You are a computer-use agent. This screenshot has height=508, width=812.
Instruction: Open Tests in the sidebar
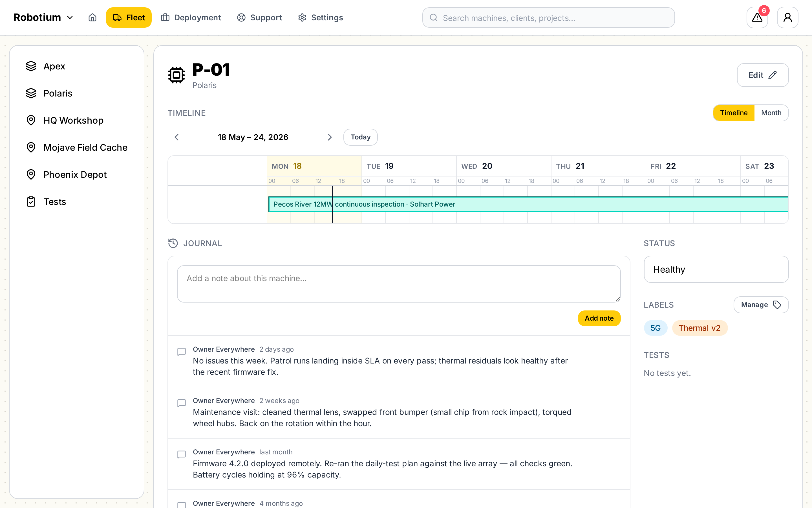click(77, 202)
